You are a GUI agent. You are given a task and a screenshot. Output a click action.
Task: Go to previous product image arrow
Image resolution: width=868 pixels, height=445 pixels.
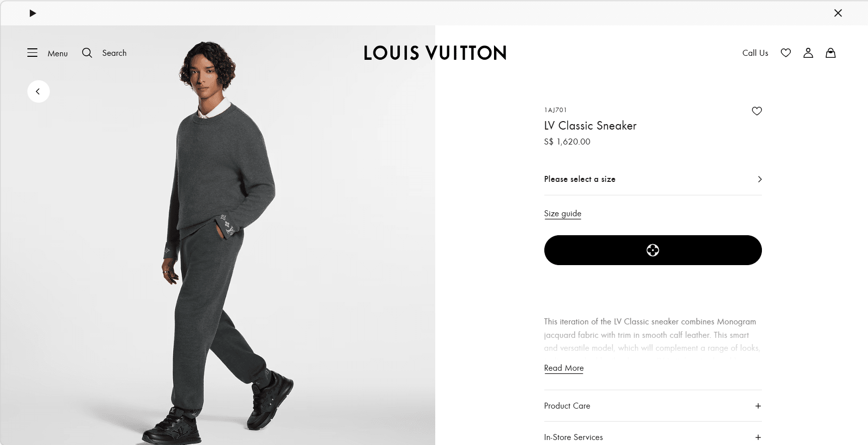38,91
